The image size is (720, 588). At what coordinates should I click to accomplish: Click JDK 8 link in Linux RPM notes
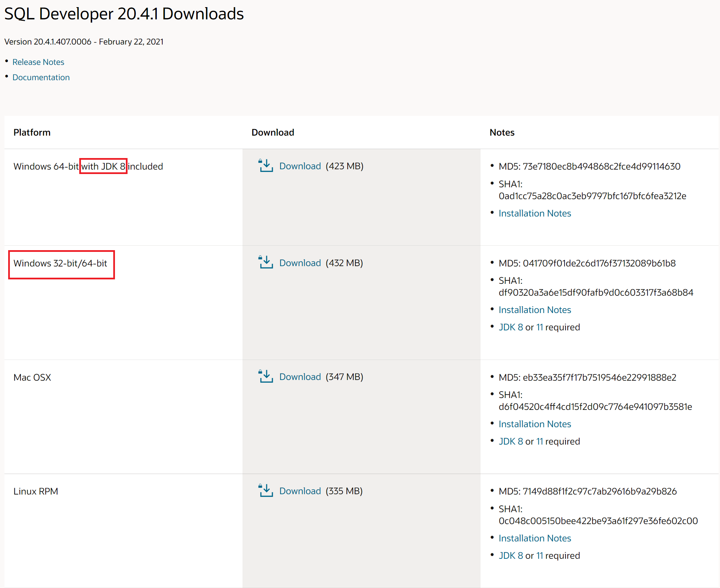pyautogui.click(x=510, y=555)
